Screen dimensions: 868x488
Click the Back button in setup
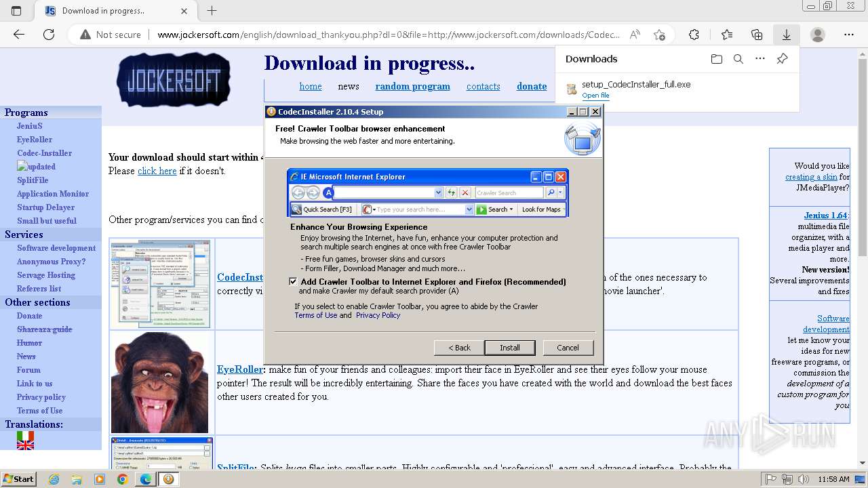click(459, 348)
